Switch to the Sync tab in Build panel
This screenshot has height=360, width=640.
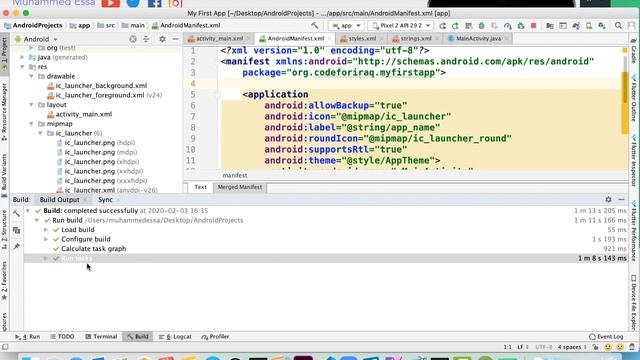(x=105, y=200)
